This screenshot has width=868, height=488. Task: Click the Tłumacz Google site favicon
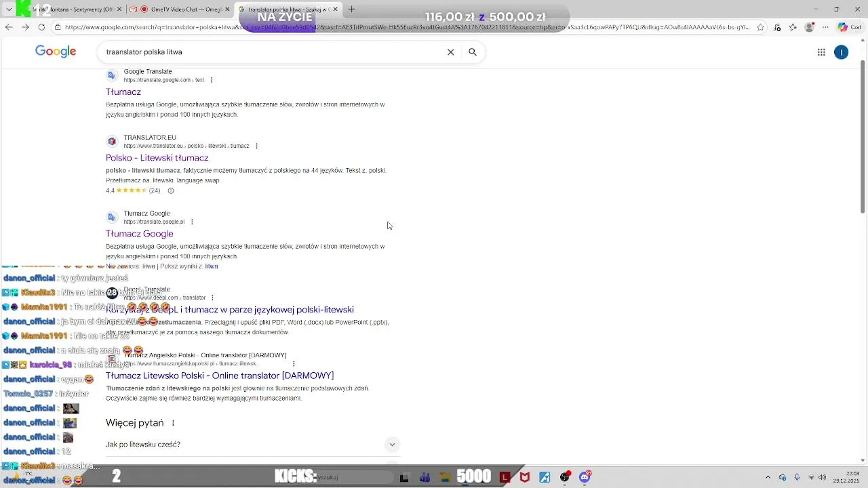click(x=112, y=218)
